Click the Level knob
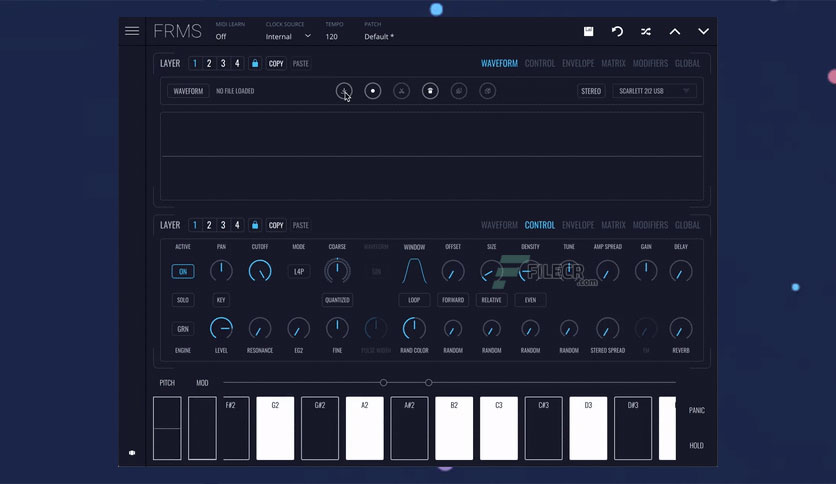836x484 pixels. [221, 328]
